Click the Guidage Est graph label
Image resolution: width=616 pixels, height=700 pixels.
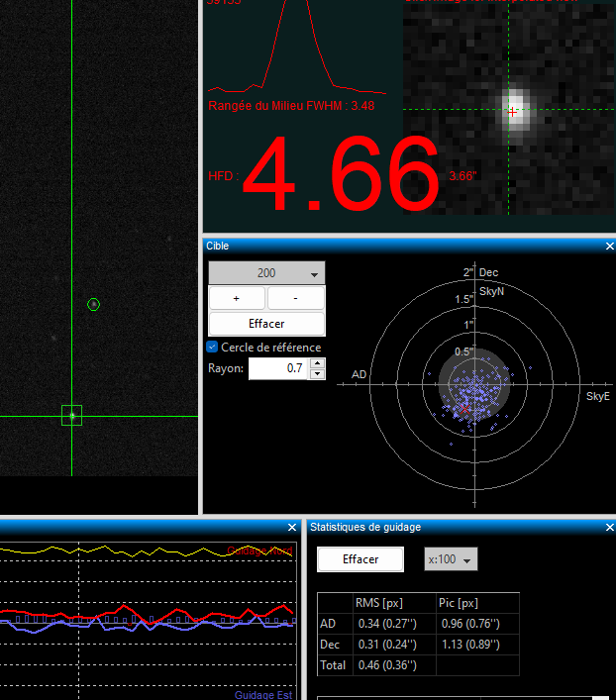coord(262,694)
